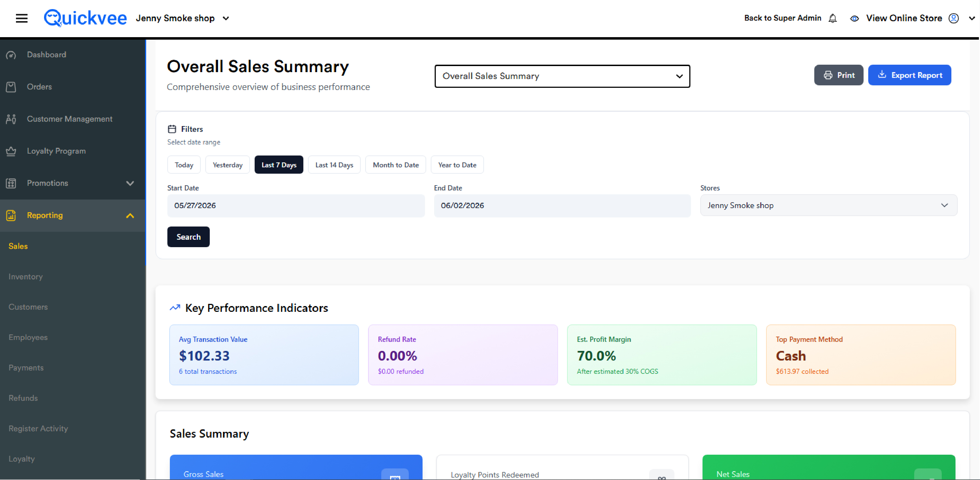
Task: Click the View Online Store link
Action: (904, 18)
